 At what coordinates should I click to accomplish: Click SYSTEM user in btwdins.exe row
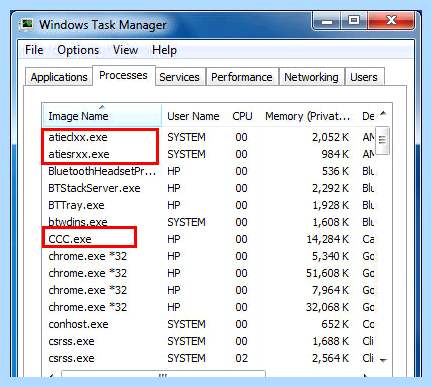(x=186, y=222)
